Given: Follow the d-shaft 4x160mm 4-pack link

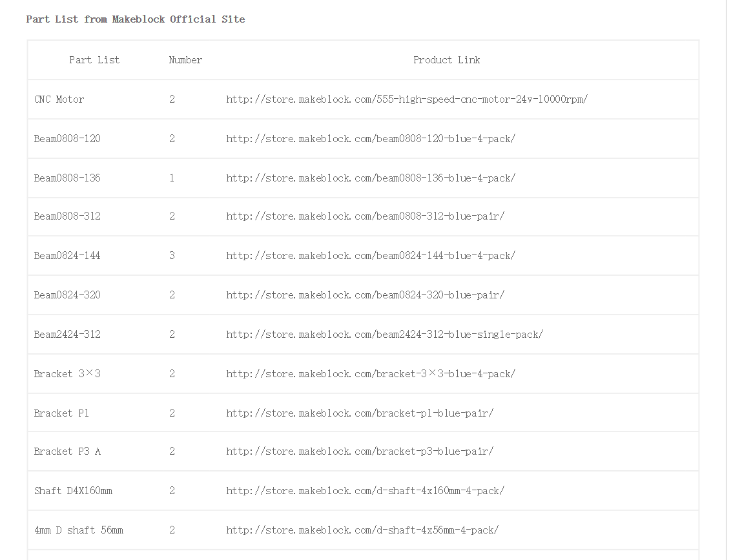Looking at the screenshot, I should tap(365, 491).
